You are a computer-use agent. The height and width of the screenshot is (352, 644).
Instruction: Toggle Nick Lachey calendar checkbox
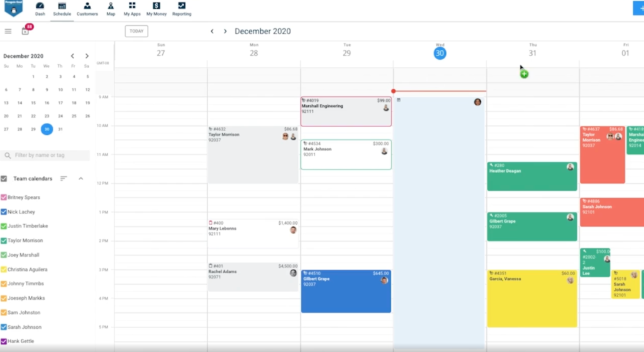(x=4, y=212)
